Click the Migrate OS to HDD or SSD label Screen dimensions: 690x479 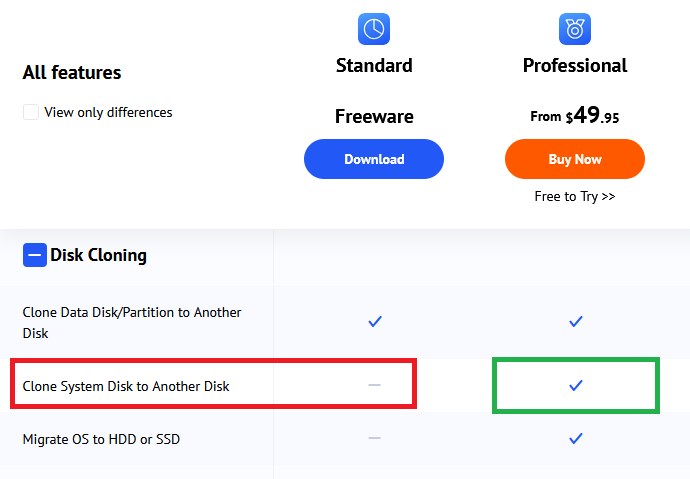(101, 439)
